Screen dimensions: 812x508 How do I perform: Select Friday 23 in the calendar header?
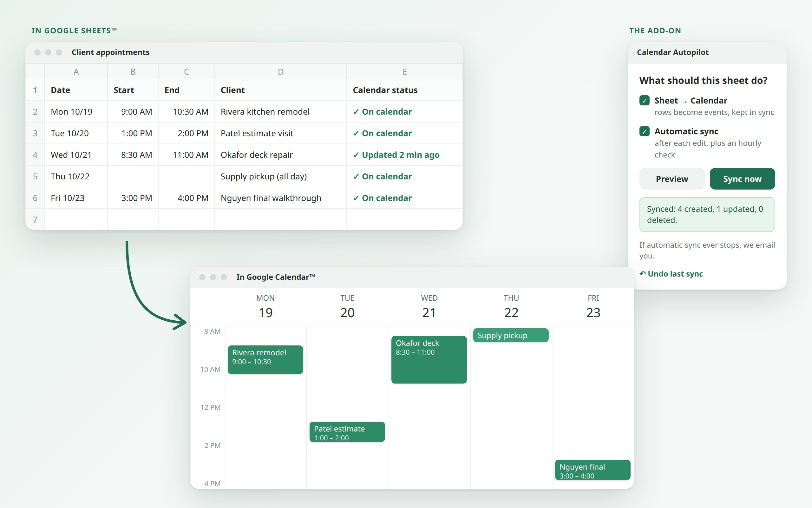point(593,307)
